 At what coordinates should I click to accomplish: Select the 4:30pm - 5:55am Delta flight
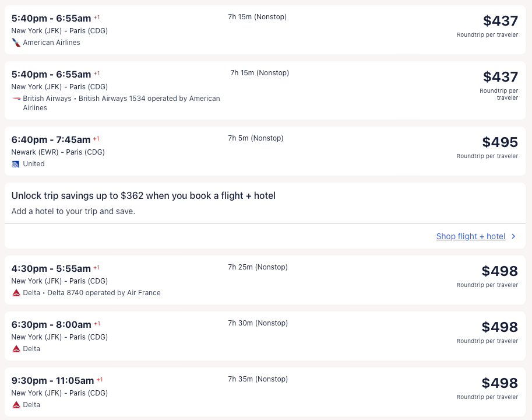[x=265, y=280]
